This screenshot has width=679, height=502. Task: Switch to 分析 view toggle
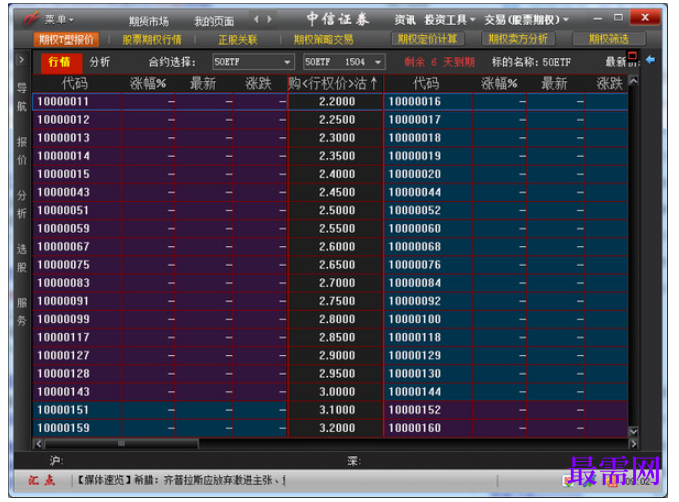pos(100,62)
